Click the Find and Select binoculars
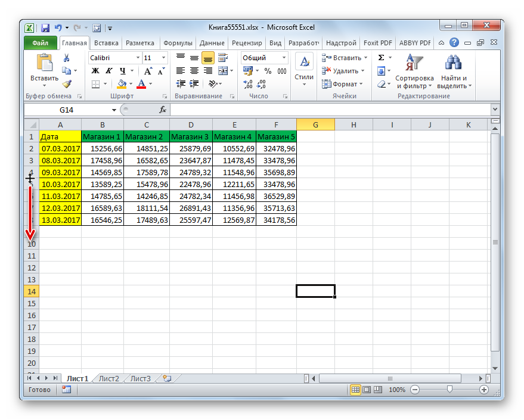The height and width of the screenshot is (420, 524). [x=454, y=71]
